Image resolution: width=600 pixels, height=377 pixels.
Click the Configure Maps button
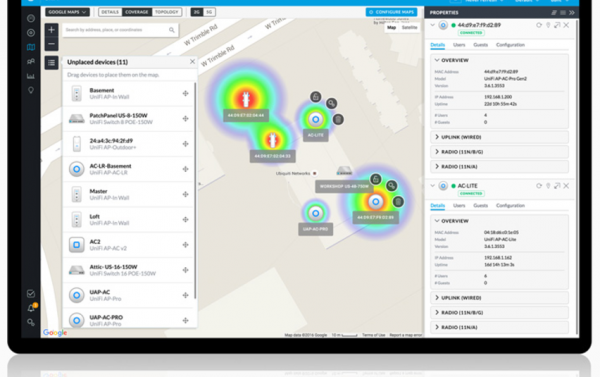tap(391, 12)
